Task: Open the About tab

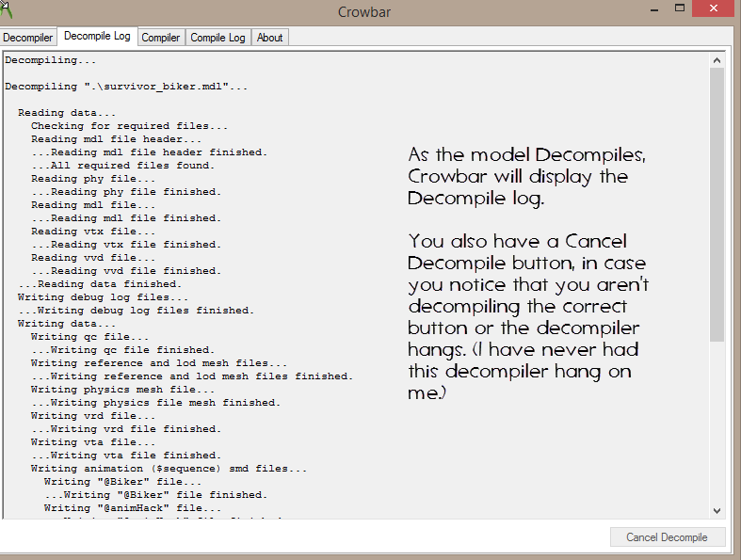Action: [x=270, y=38]
